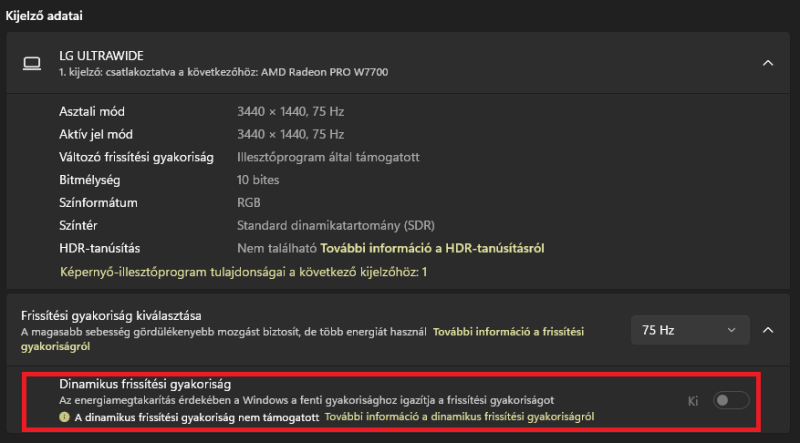Click the Asztali mód label
This screenshot has height=443, width=800.
click(x=92, y=111)
